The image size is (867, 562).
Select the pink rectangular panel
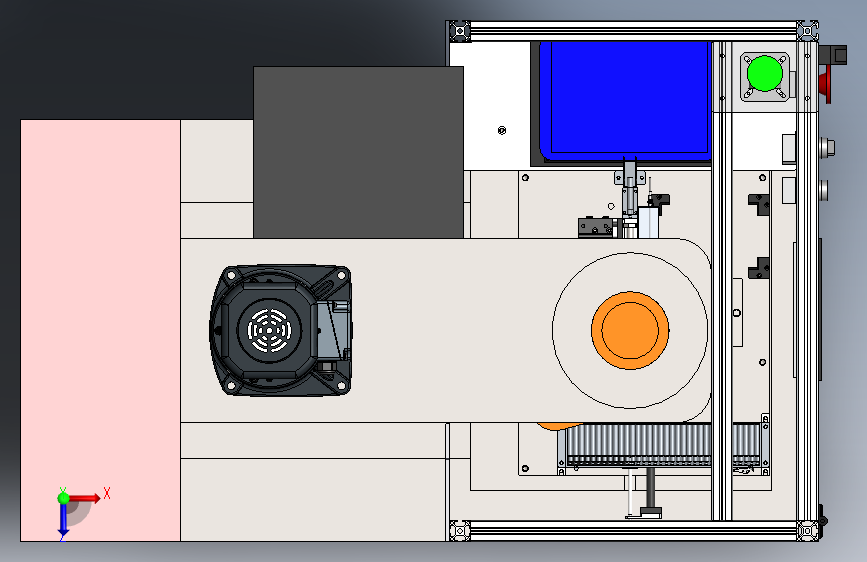click(101, 330)
